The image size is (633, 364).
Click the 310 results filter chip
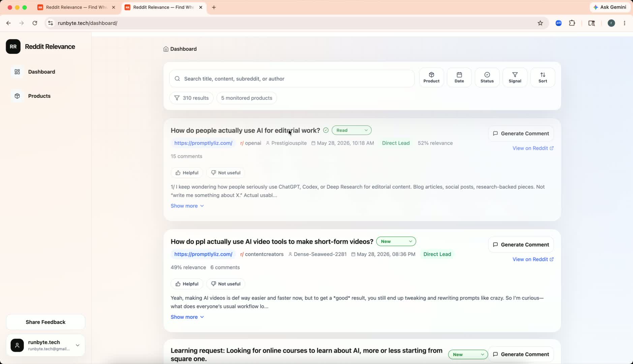click(x=191, y=98)
